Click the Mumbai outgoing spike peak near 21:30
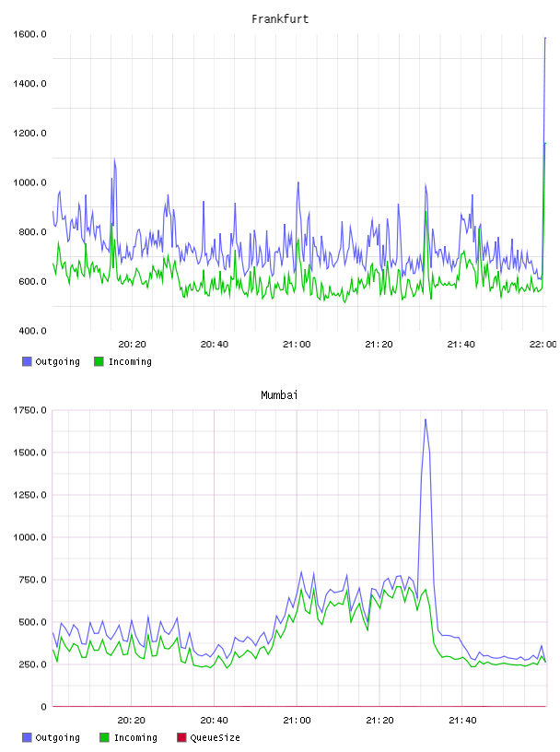This screenshot has height=752, width=560. 426,419
